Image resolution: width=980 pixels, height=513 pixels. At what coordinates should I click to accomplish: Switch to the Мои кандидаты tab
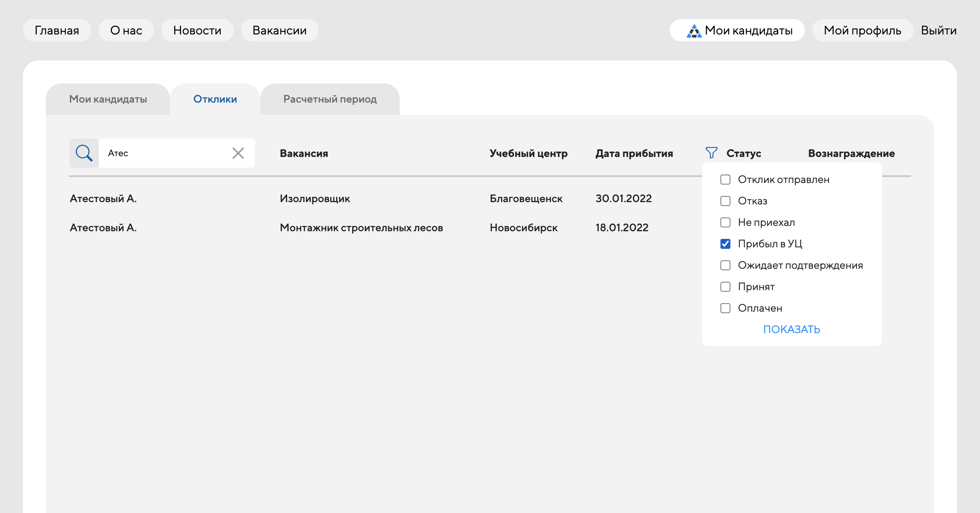tap(108, 99)
